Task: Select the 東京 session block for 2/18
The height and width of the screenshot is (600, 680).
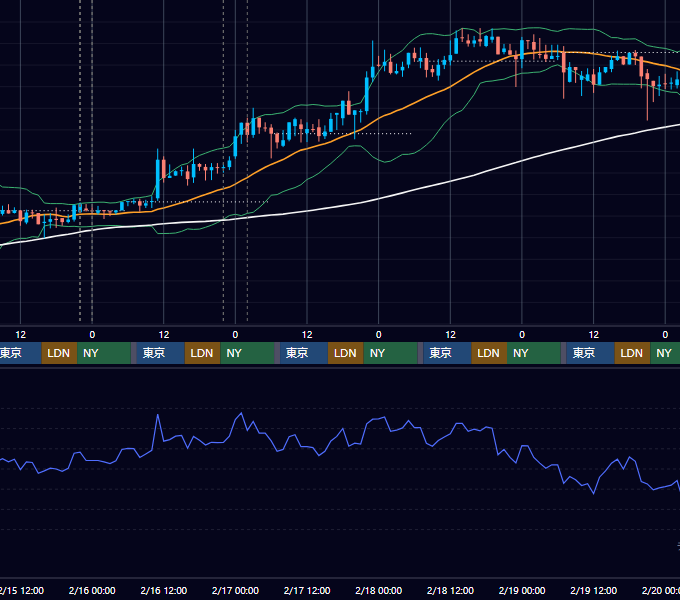Action: [x=447, y=353]
